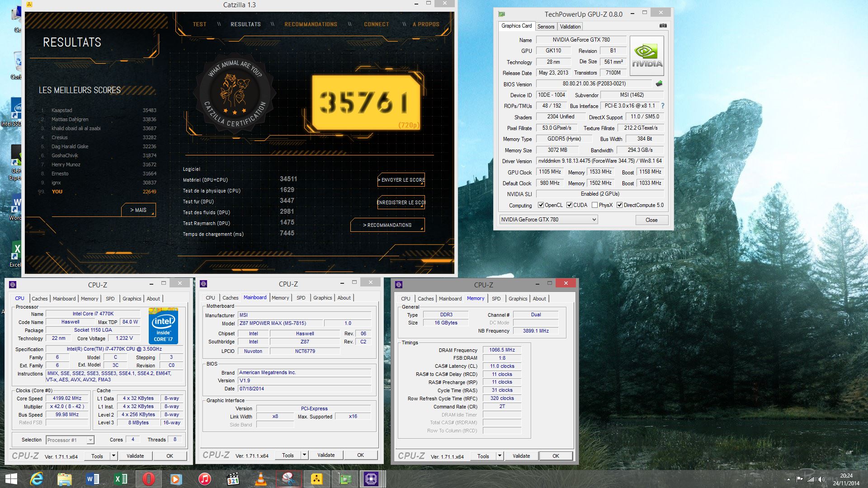
Task: Open Action Center flag in system tray
Action: point(800,479)
